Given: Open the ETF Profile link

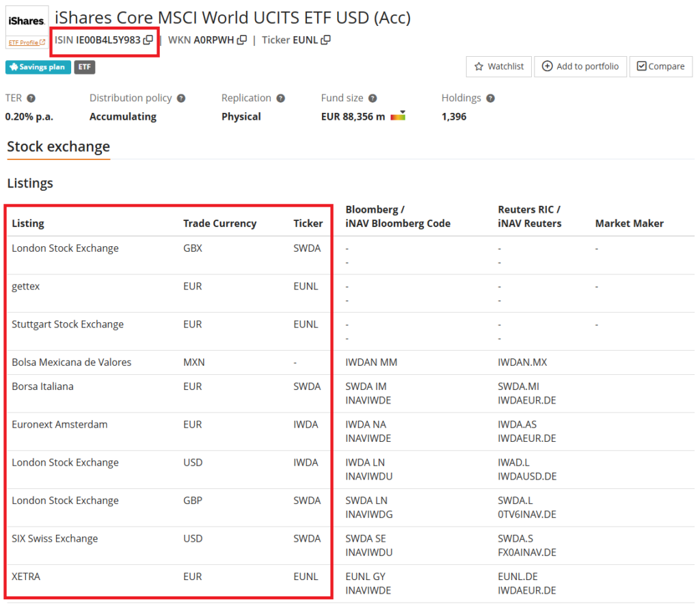Looking at the screenshot, I should [27, 42].
